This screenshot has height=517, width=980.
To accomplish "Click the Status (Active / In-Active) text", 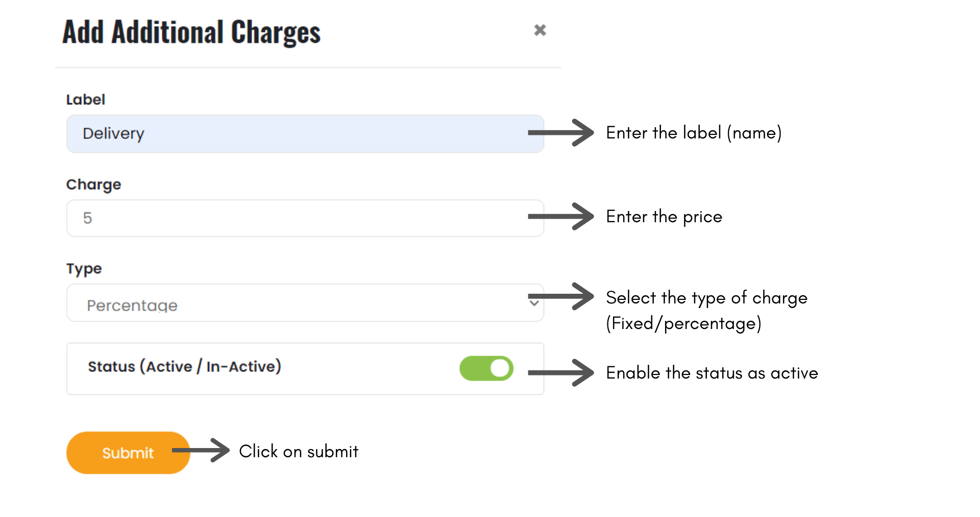I will tap(184, 366).
